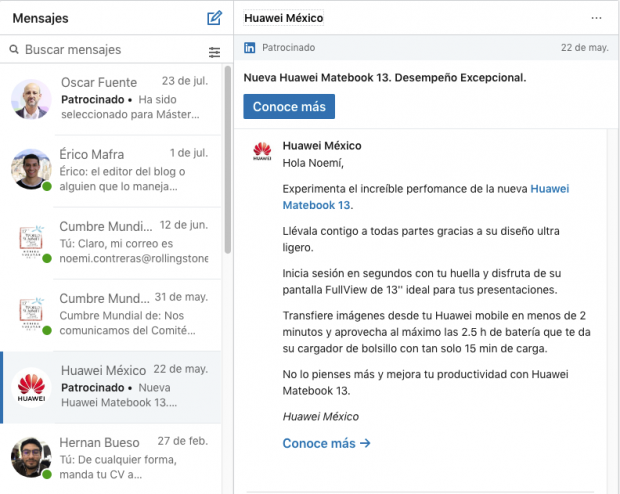Open the Oscar Fuente sponsored conversation
Viewport: 620px width, 494px height.
111,99
